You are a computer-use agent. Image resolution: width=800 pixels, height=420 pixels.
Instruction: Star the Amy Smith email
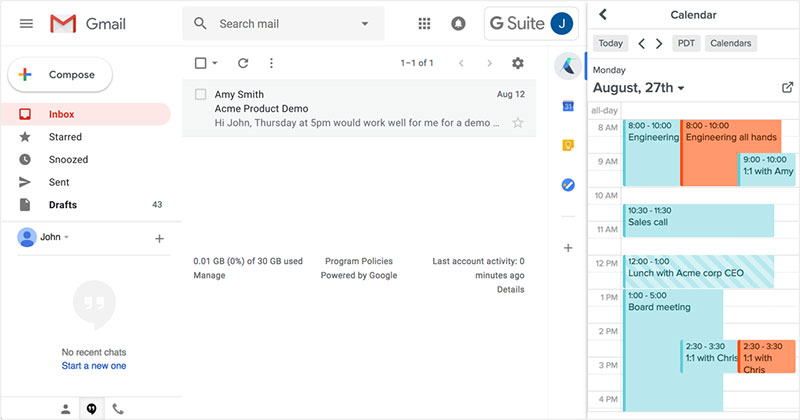pyautogui.click(x=517, y=122)
